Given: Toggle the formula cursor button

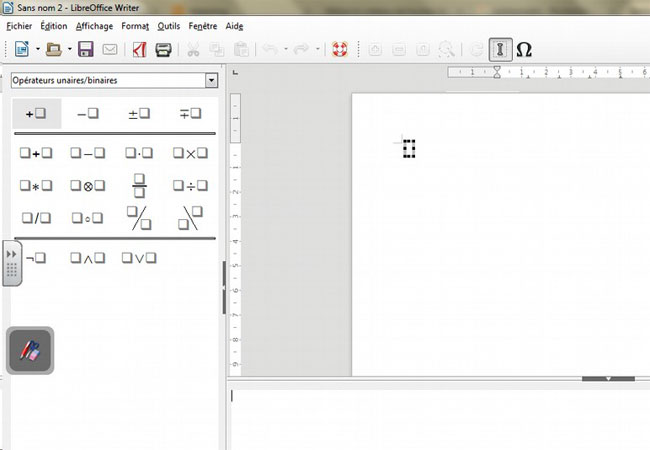Looking at the screenshot, I should click(x=499, y=49).
